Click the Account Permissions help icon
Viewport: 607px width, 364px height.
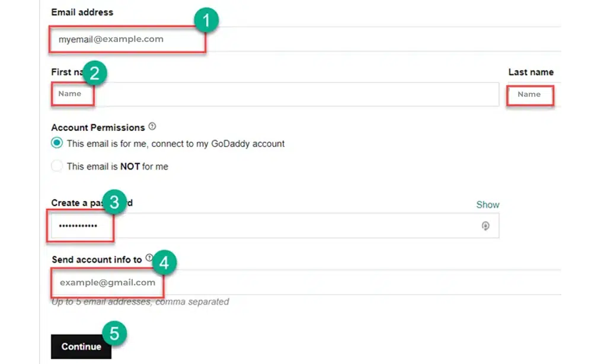152,126
